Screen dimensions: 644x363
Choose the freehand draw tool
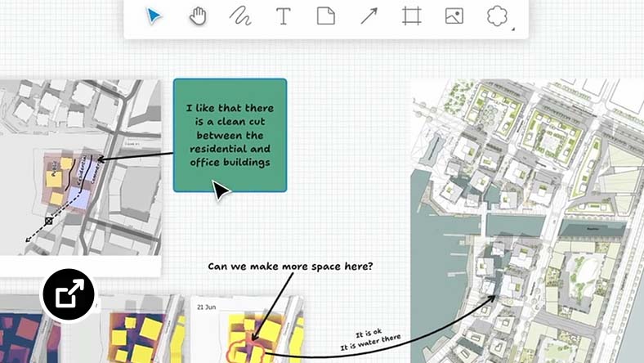[x=239, y=16]
